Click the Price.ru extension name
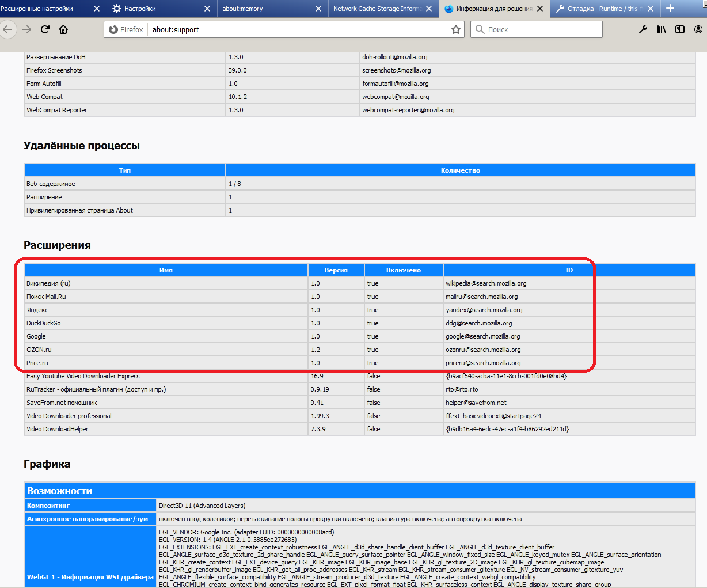Viewport: 707px width, 588px height. 37,363
